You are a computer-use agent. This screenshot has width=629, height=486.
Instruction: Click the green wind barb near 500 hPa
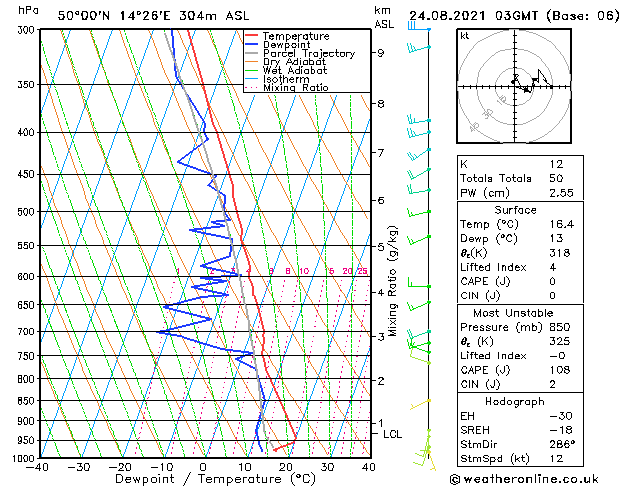pos(419,213)
